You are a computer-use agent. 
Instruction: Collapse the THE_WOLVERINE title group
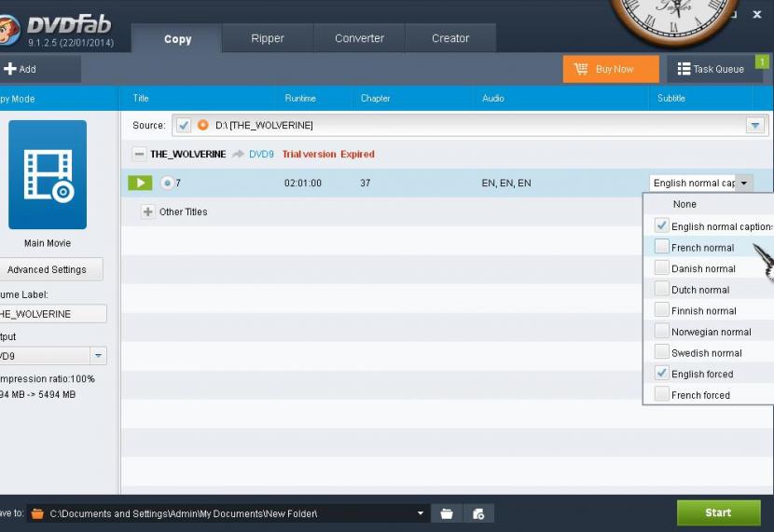[139, 155]
